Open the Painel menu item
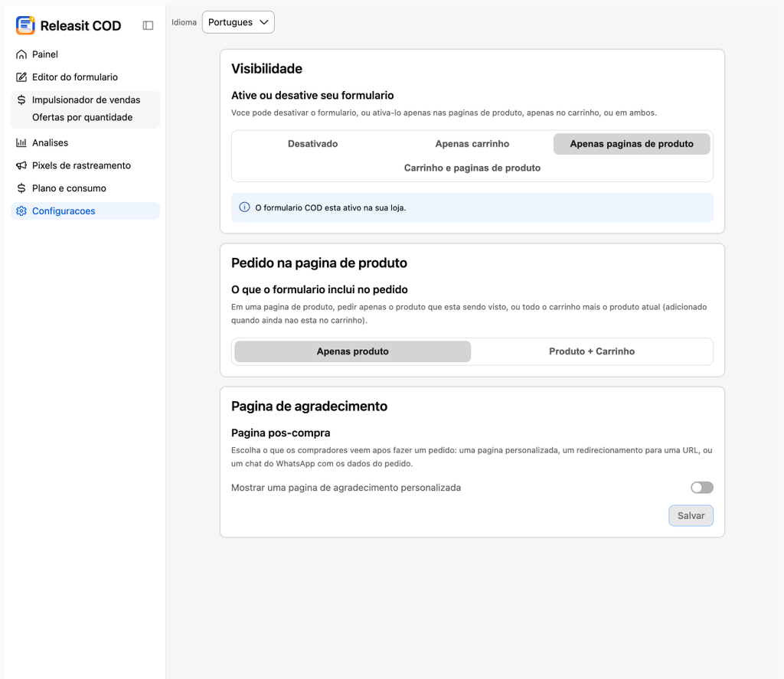The image size is (784, 679). (x=85, y=54)
